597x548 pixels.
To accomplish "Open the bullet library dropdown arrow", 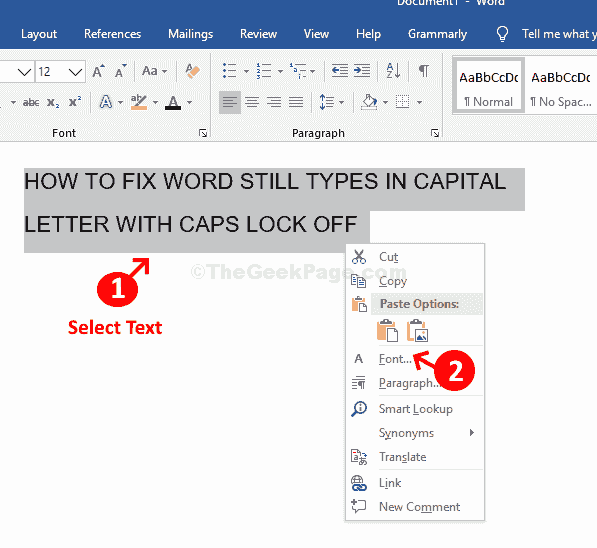I will click(246, 71).
